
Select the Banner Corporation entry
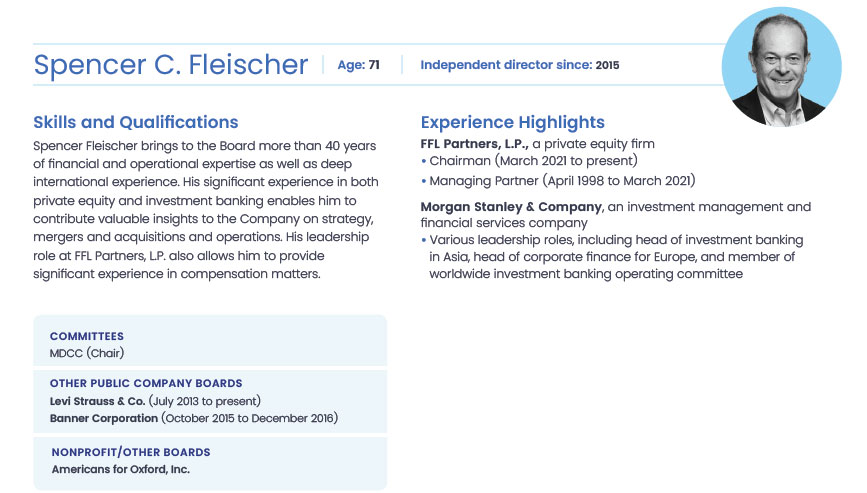[x=104, y=418]
